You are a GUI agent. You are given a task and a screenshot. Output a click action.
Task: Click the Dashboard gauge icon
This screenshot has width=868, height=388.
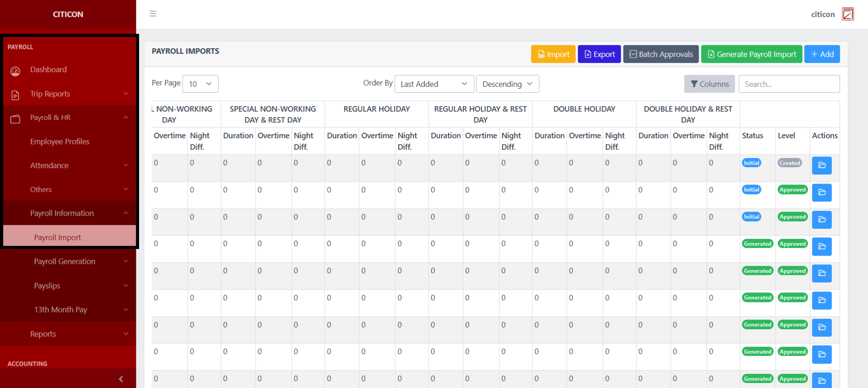coord(15,71)
